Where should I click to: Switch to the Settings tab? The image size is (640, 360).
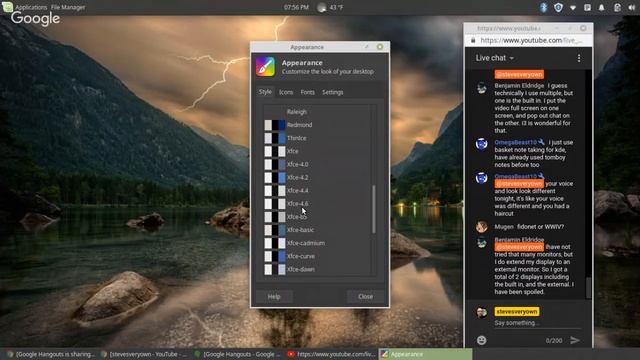pyautogui.click(x=333, y=92)
